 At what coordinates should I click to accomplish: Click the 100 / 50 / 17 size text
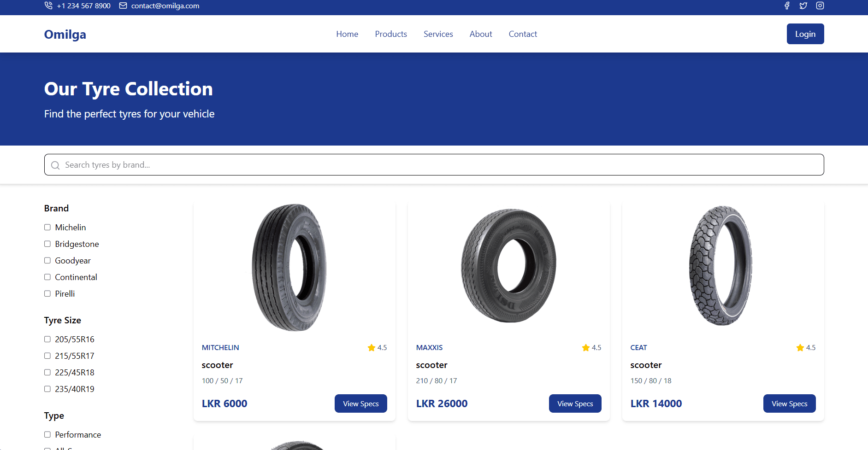point(222,381)
